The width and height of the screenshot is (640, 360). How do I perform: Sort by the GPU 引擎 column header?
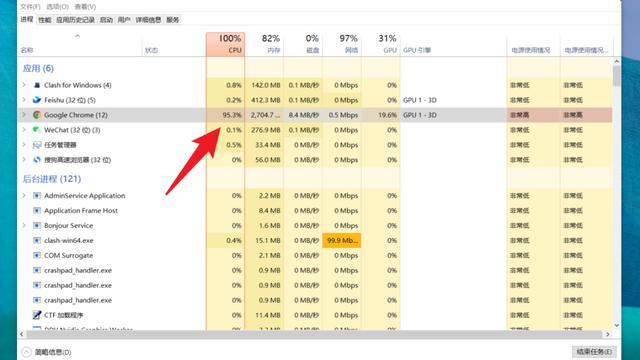(453, 44)
